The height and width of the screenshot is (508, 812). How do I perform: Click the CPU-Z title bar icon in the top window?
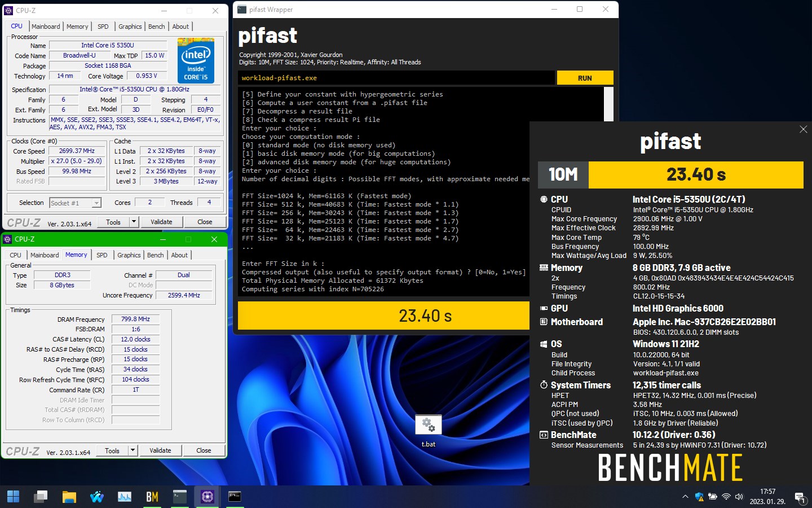tap(8, 10)
